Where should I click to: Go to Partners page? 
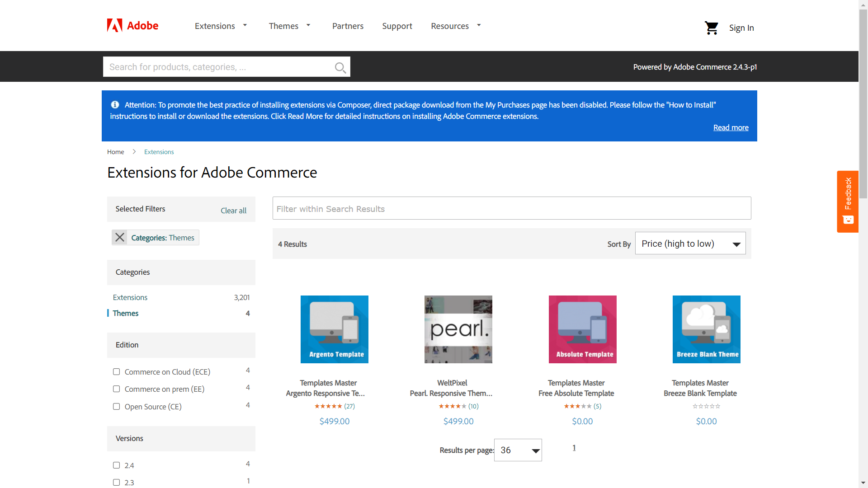[x=348, y=26]
